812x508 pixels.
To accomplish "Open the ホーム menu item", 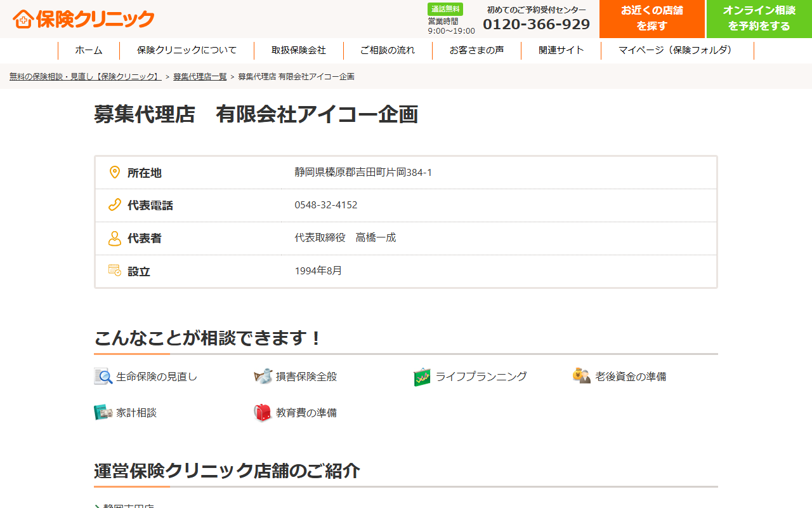I will point(89,50).
